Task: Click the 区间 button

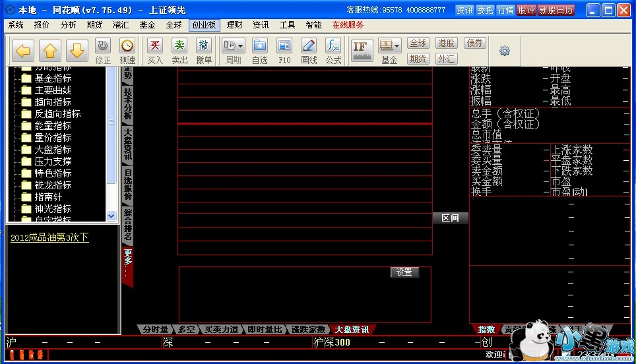Action: (450, 218)
